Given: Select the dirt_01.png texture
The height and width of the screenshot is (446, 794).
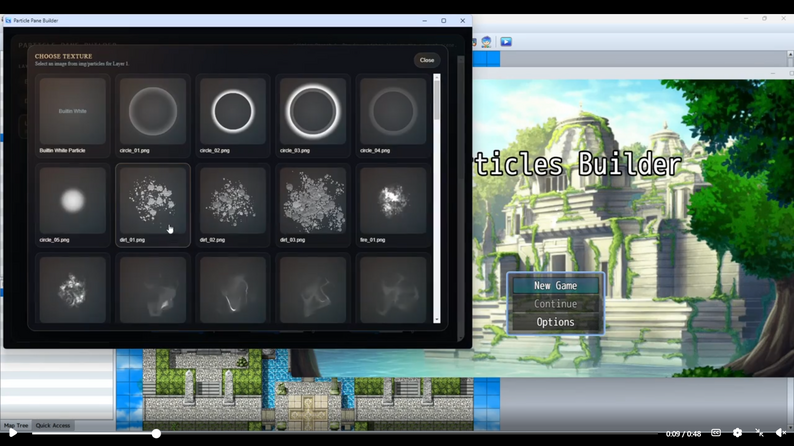Looking at the screenshot, I should click(152, 205).
